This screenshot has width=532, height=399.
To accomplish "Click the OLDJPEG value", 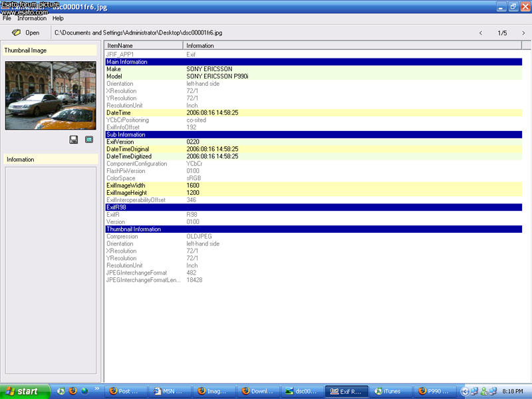I will pos(199,236).
